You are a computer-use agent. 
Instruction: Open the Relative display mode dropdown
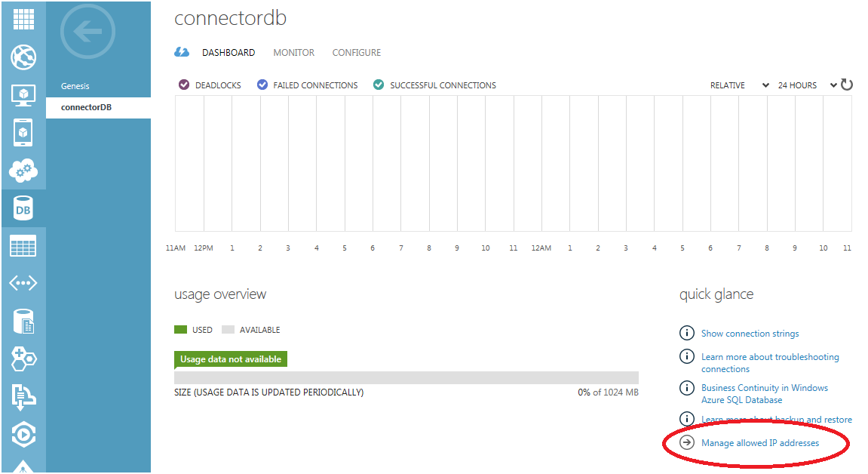pos(739,85)
